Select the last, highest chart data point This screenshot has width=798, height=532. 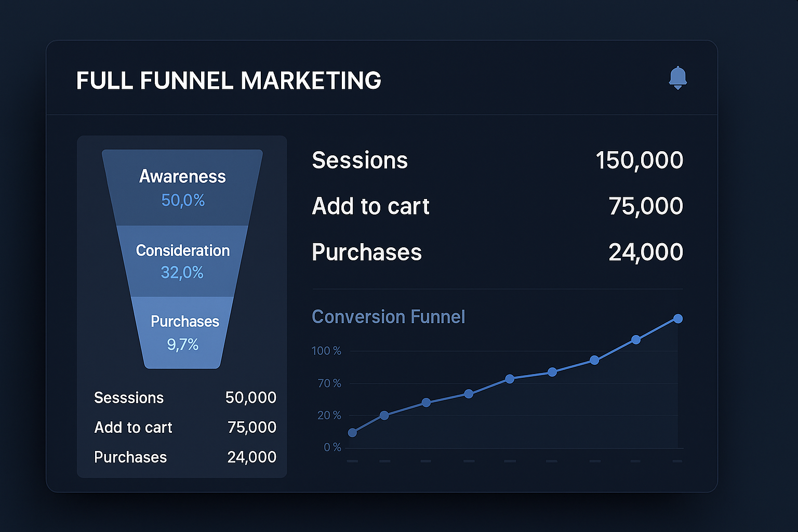[677, 318]
